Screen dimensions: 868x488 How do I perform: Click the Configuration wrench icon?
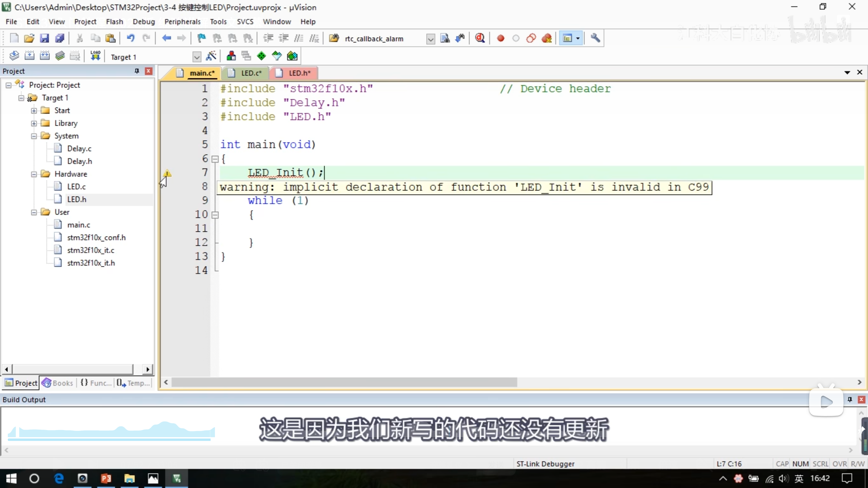click(595, 38)
